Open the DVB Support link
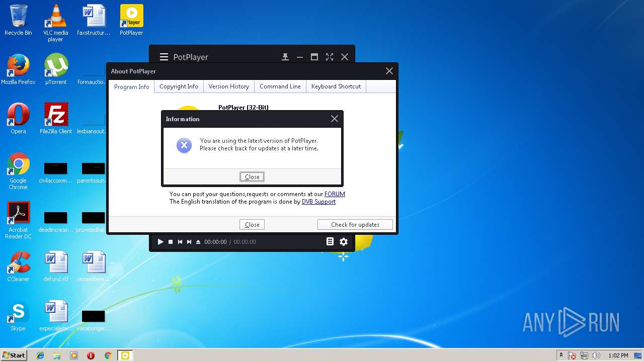Screen dimensions: 644x362 pos(318,202)
